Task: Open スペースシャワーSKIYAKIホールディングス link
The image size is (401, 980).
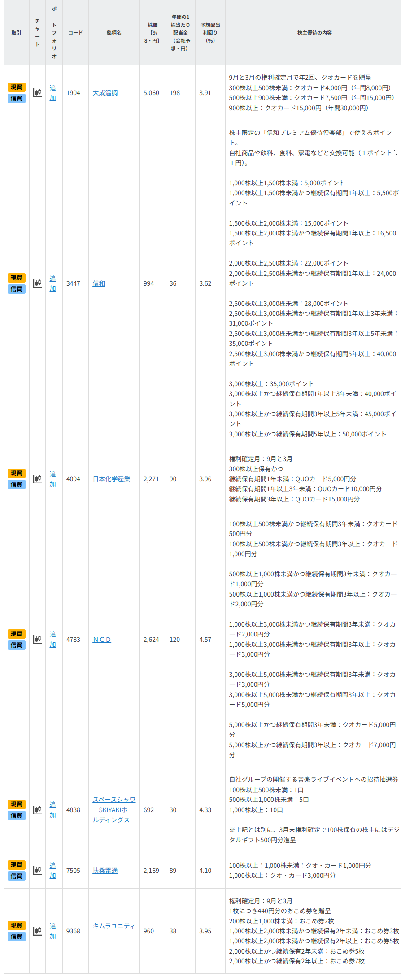Action: (114, 810)
